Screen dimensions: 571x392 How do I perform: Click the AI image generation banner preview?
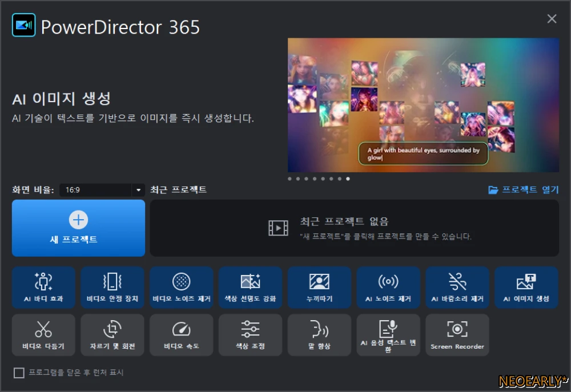tap(423, 105)
